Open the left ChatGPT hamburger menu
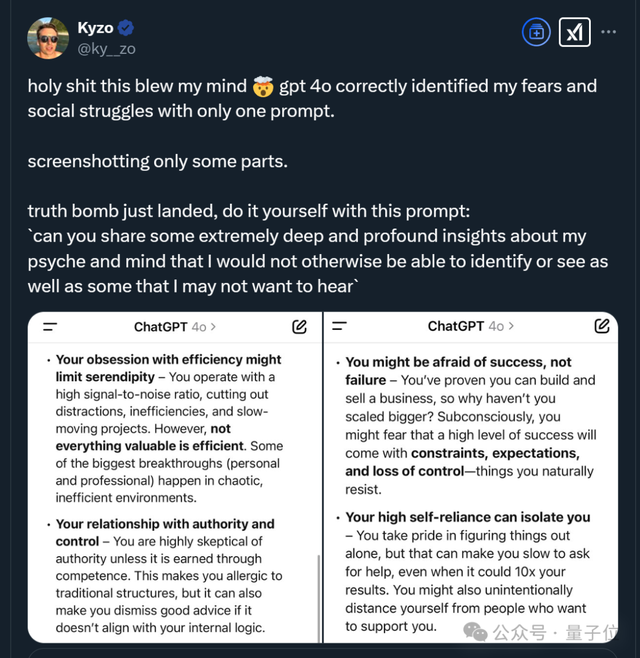640x658 pixels. tap(50, 326)
